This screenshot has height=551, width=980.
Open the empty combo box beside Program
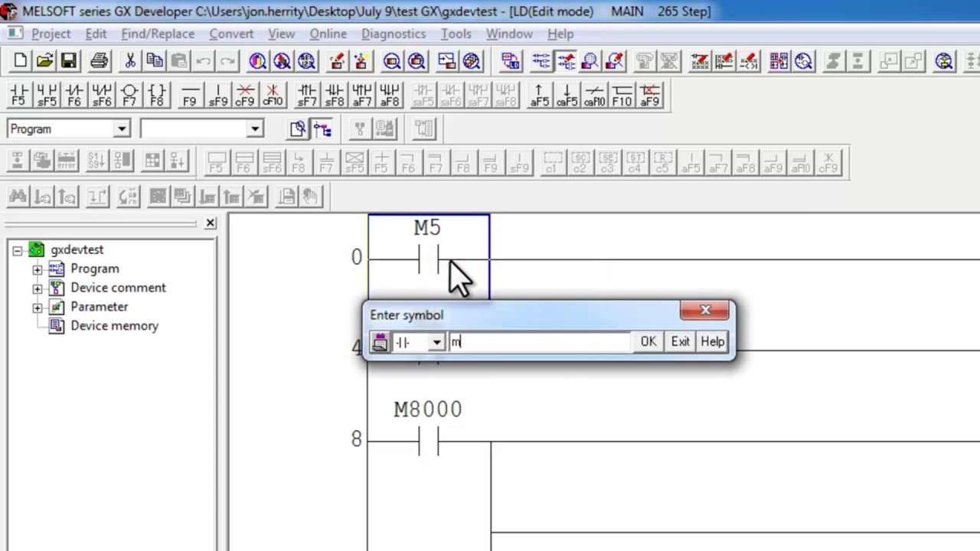[255, 129]
